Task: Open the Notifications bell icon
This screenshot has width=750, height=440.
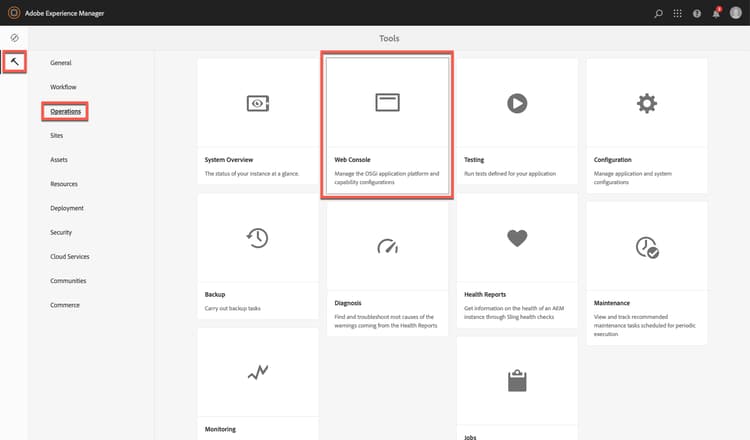Action: click(716, 13)
